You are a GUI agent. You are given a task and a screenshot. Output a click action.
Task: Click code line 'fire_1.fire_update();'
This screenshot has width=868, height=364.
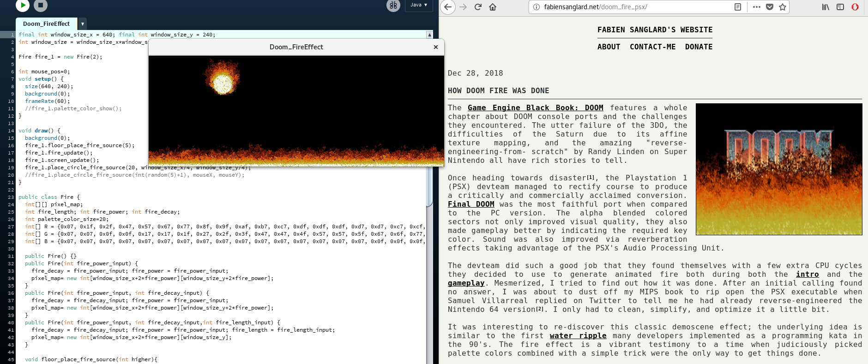59,153
